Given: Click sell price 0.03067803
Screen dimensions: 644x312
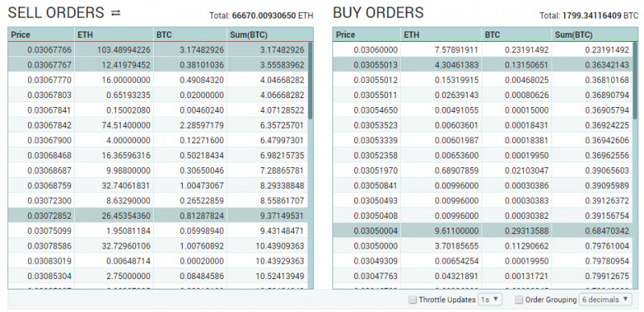Looking at the screenshot, I should tap(50, 95).
